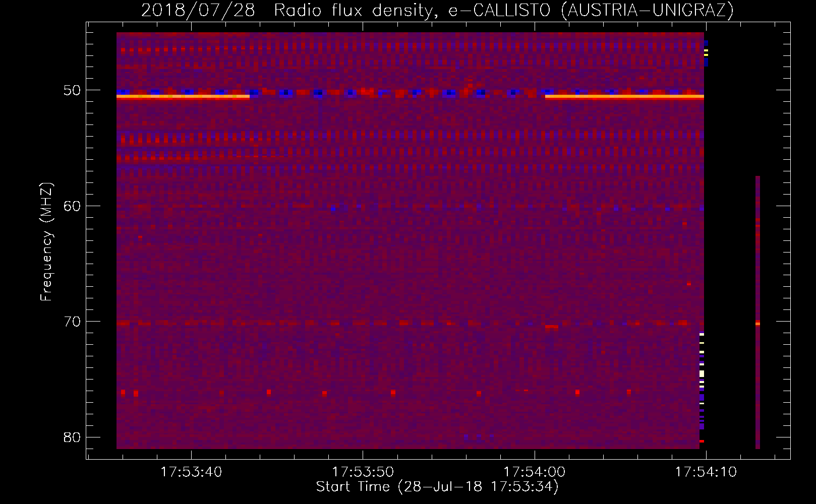Image resolution: width=816 pixels, height=504 pixels.
Task: Click the vertical color bar beside the spectrogram
Action: 757,312
